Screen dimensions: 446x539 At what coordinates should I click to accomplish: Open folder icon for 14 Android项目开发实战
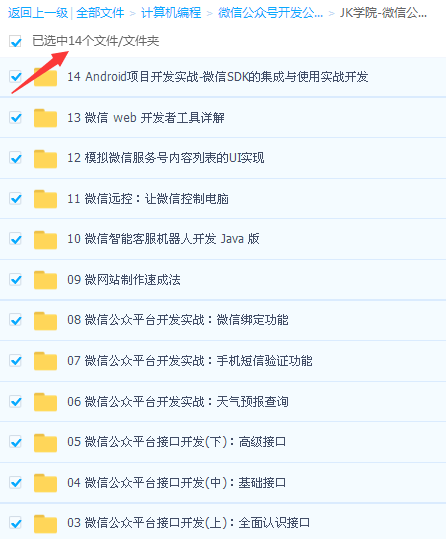click(45, 77)
